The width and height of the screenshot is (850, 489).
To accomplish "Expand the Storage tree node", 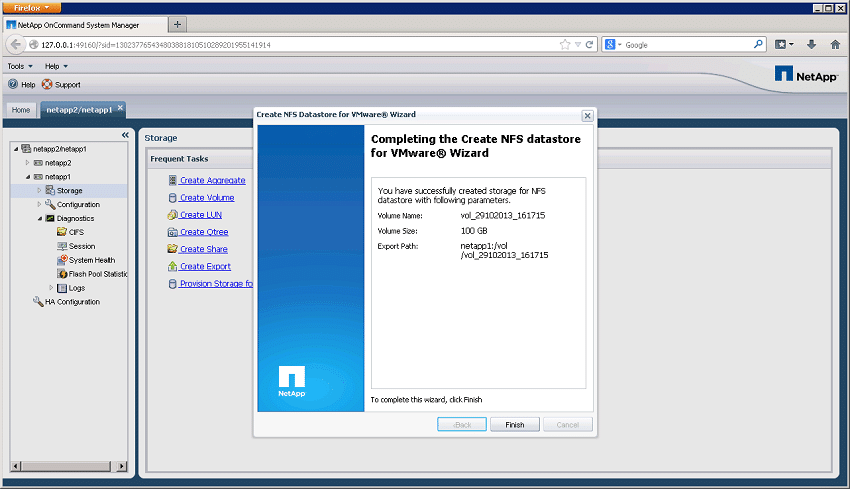I will coord(40,190).
